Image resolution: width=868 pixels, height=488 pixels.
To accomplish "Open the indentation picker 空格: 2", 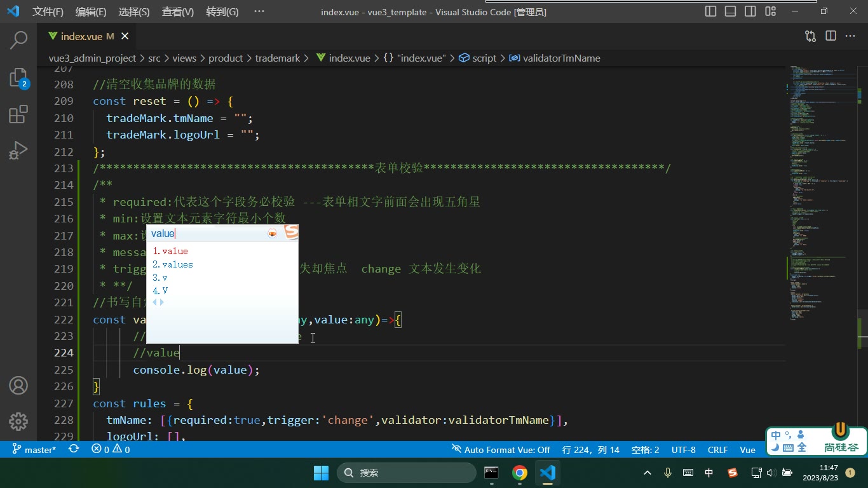I will coord(645,449).
